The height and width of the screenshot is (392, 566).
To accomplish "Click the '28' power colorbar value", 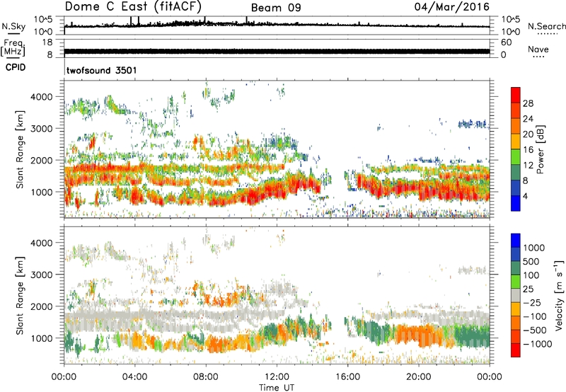I will 528,103.
